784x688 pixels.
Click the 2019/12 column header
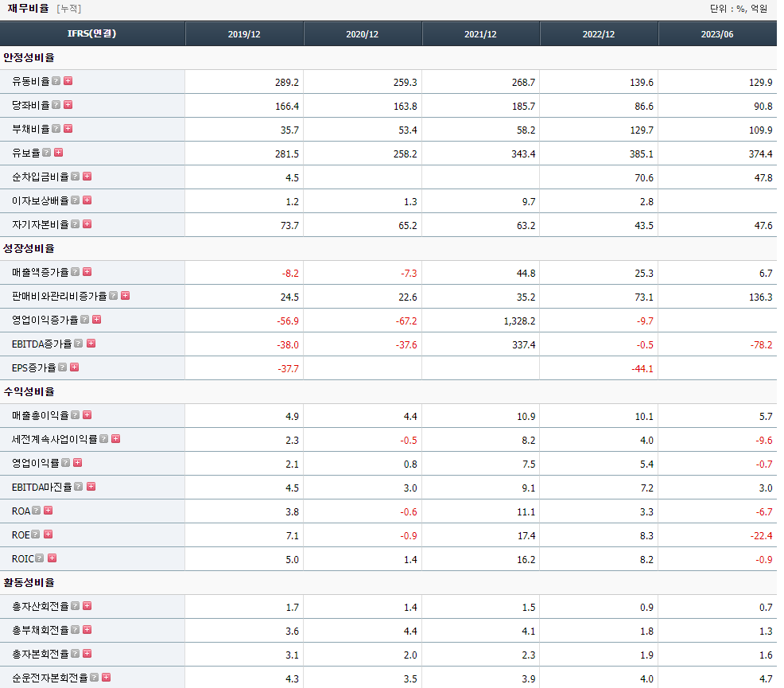point(244,34)
